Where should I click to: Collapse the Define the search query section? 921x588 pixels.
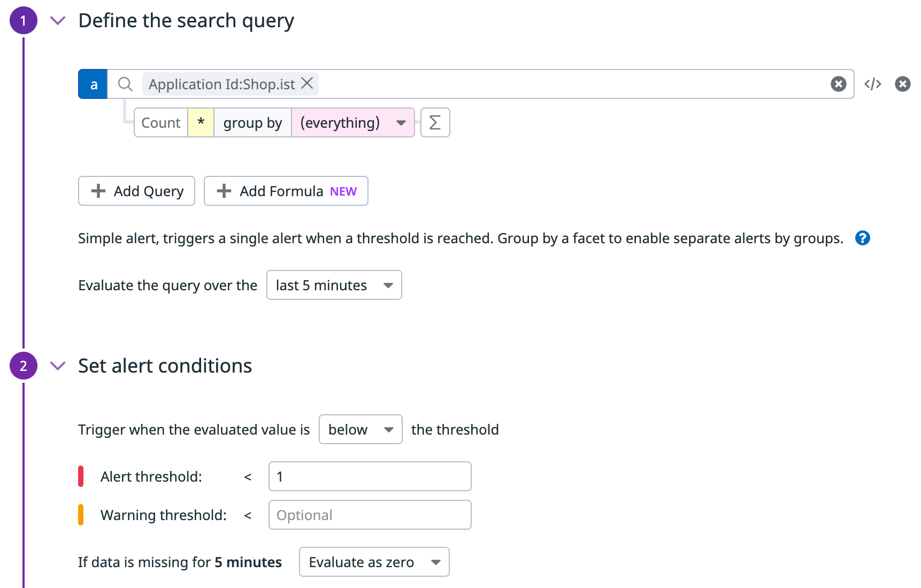click(58, 21)
